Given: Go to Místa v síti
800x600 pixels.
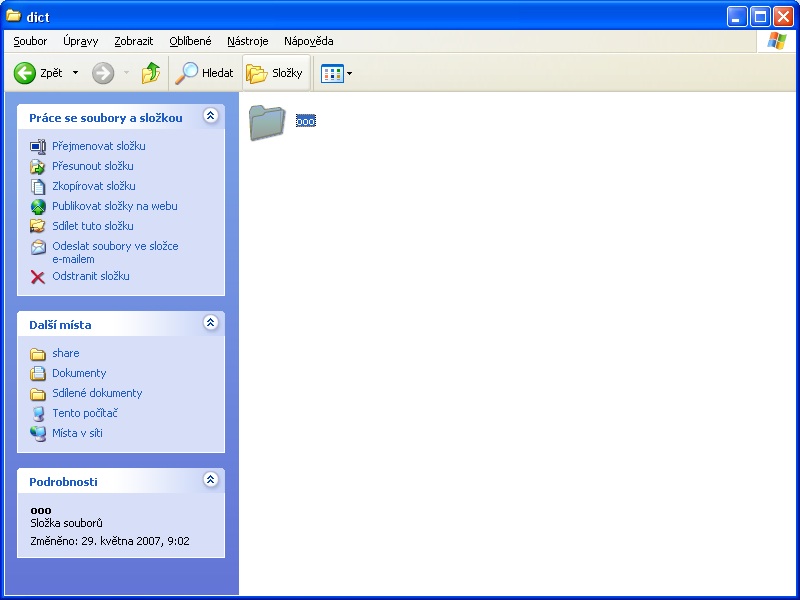Looking at the screenshot, I should [x=77, y=433].
